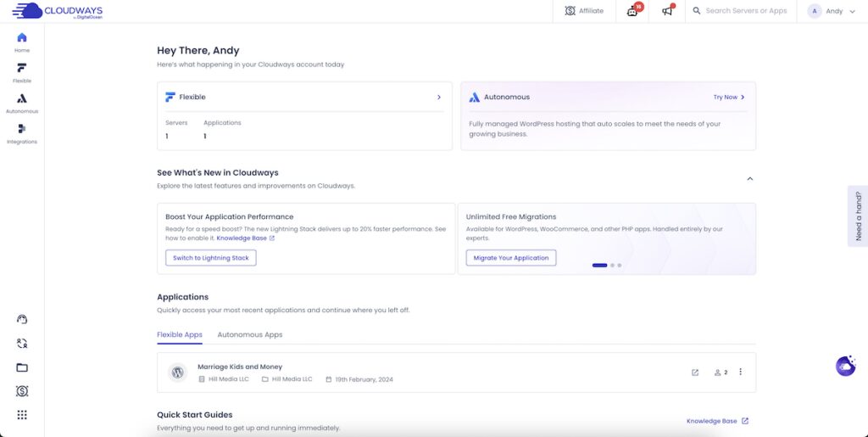This screenshot has width=868, height=437.
Task: Open the Andy account dropdown
Action: point(831,11)
